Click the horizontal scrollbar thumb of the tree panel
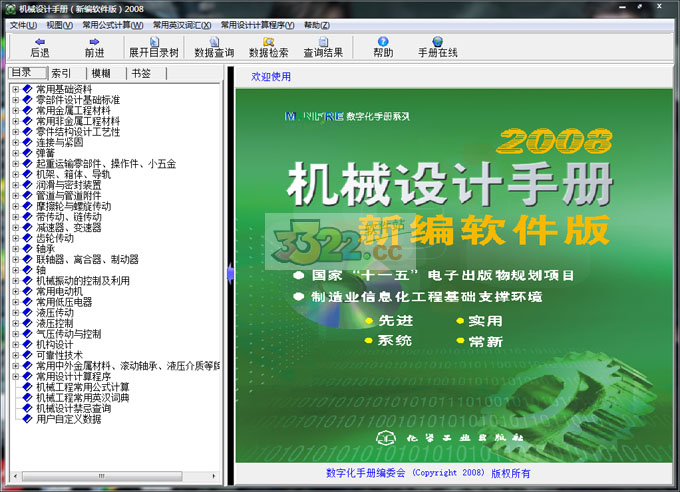The height and width of the screenshot is (492, 680). pyautogui.click(x=102, y=476)
